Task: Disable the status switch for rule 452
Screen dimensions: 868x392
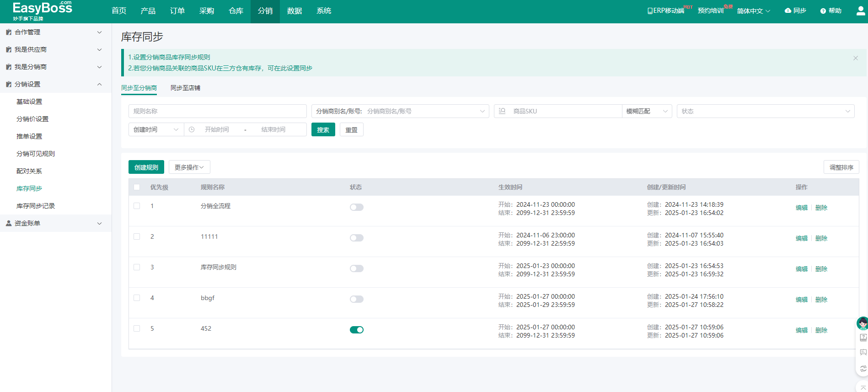Action: 356,330
